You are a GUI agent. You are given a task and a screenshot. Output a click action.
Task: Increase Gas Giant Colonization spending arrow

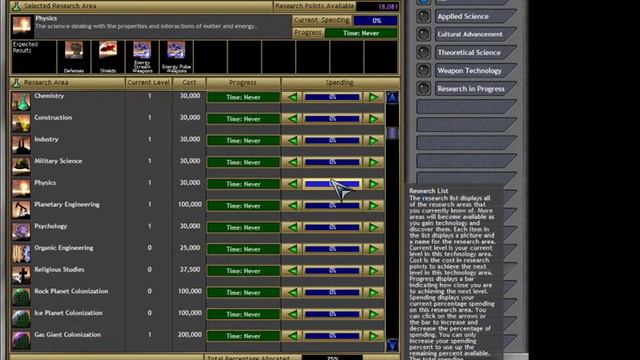pos(373,336)
